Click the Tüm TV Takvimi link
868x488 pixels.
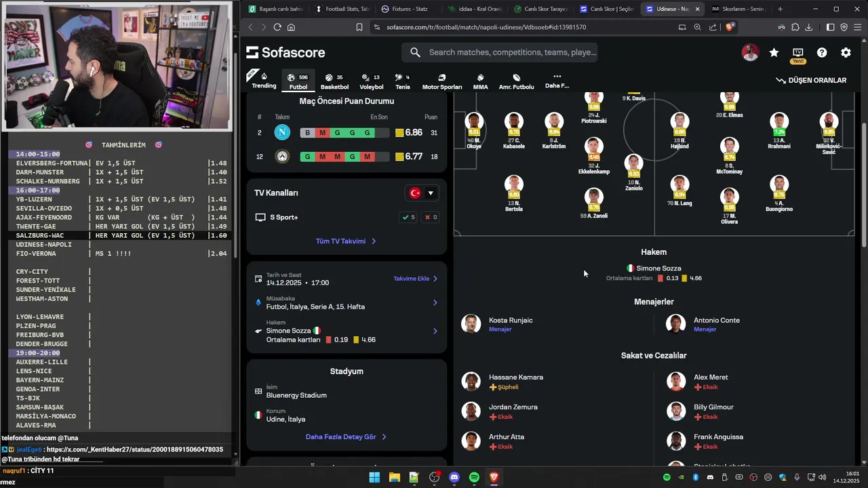coord(346,241)
